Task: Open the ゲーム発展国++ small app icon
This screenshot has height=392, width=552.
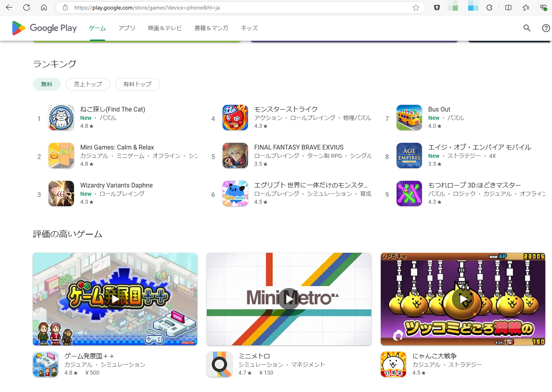Action: pyautogui.click(x=45, y=364)
